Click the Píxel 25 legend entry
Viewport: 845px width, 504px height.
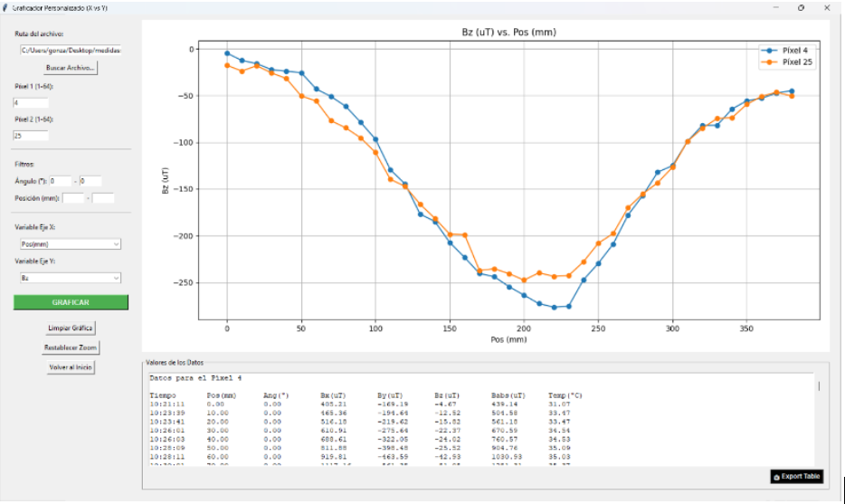click(x=791, y=62)
